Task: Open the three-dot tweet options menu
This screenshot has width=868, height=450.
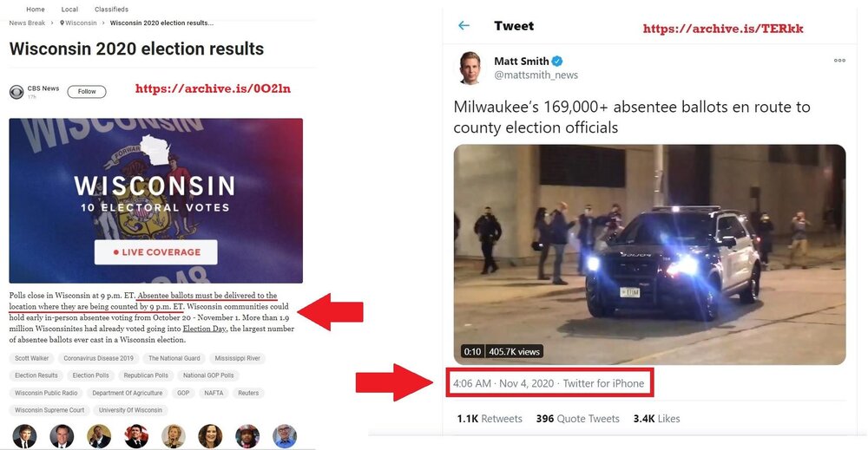Action: click(x=839, y=60)
